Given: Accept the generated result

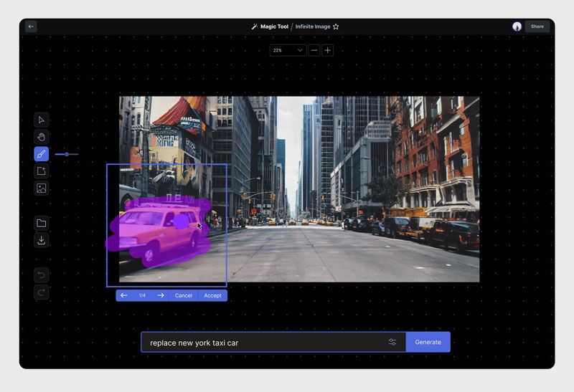Looking at the screenshot, I should pos(212,295).
